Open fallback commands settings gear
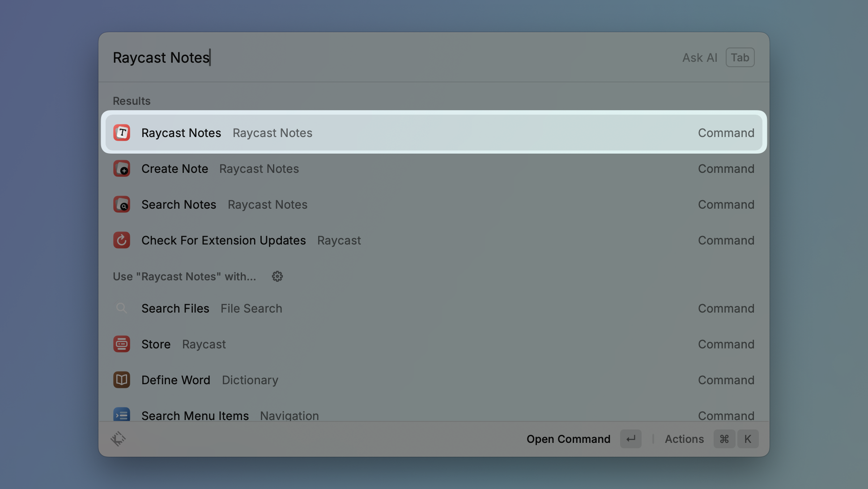 [277, 276]
